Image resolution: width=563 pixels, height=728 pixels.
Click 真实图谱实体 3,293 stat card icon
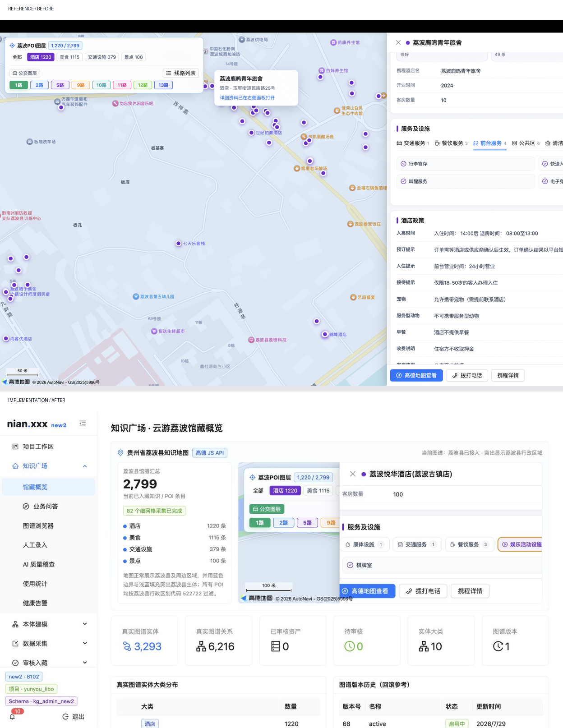click(x=127, y=646)
